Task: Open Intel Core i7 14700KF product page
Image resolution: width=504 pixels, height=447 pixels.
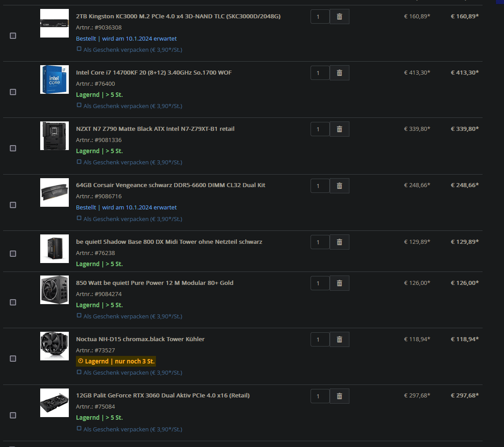Action: click(154, 73)
